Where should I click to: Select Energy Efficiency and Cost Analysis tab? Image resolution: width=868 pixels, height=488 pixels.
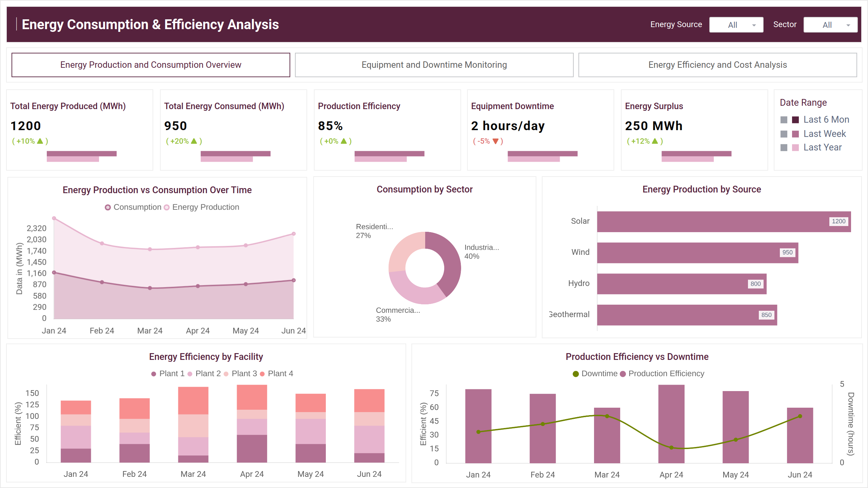[717, 65]
